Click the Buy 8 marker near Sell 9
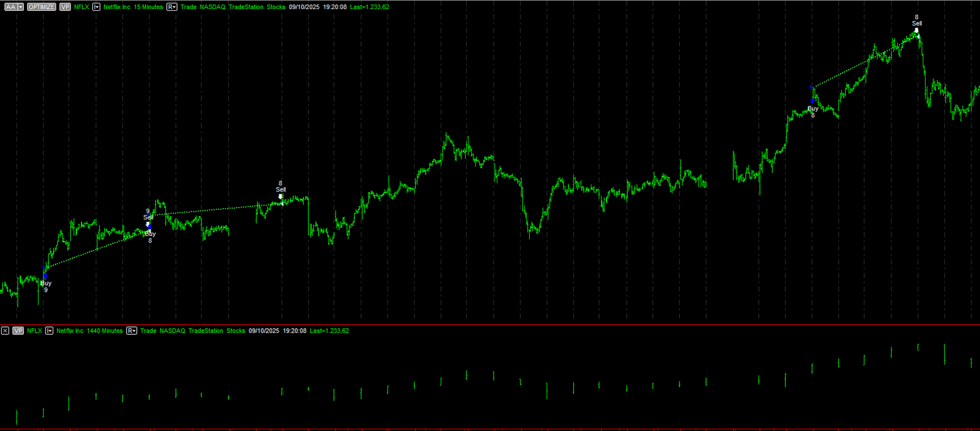 [x=150, y=230]
